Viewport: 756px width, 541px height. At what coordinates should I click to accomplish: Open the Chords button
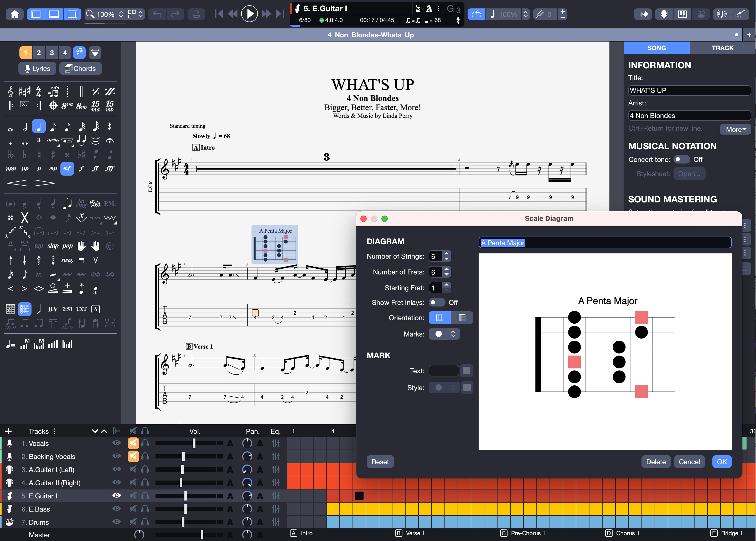80,69
